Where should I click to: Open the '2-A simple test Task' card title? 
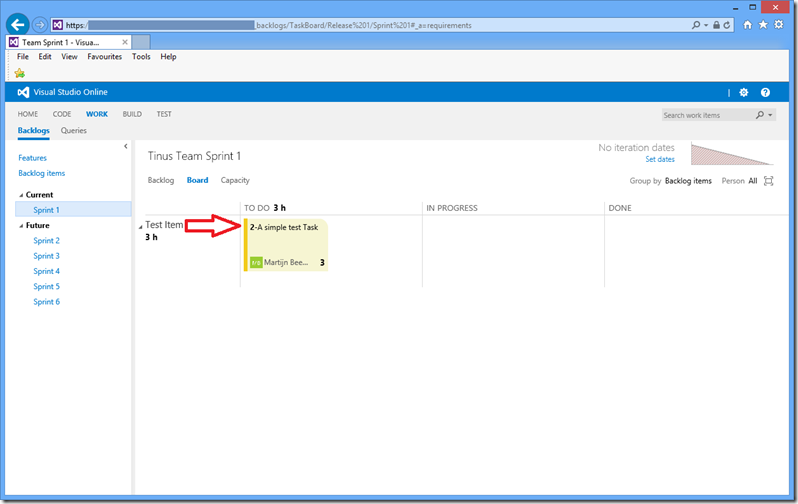(x=284, y=227)
